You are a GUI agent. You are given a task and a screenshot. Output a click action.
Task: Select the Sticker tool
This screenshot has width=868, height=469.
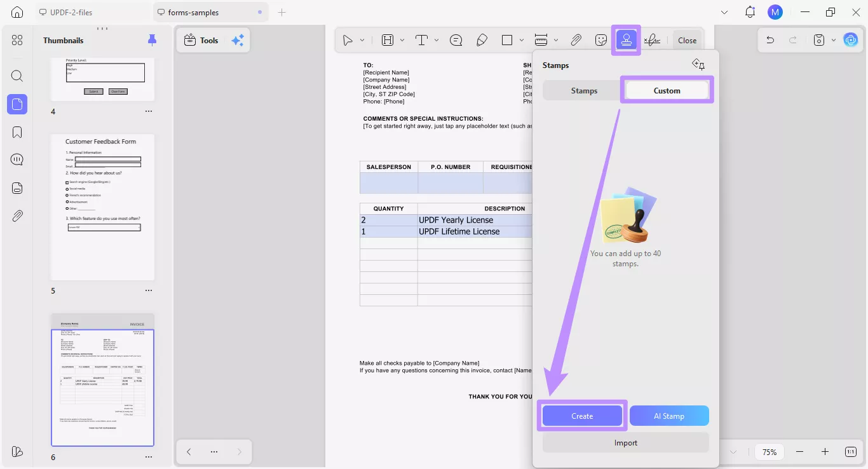(601, 40)
